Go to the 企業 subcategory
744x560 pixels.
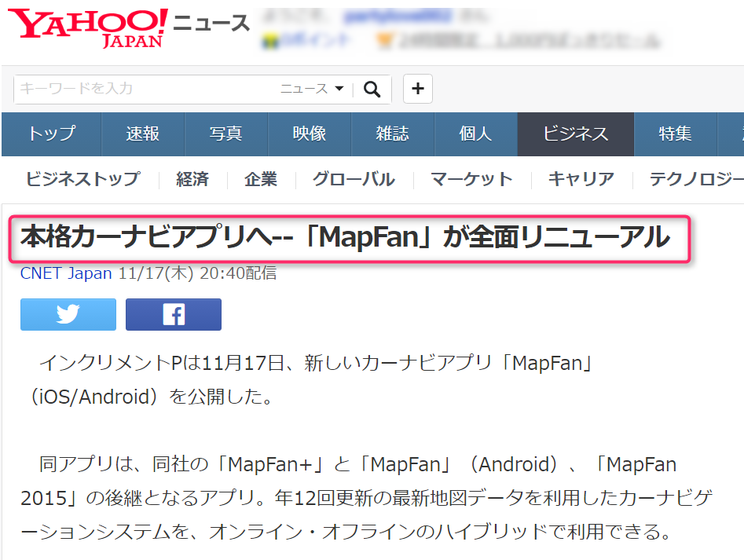[261, 179]
